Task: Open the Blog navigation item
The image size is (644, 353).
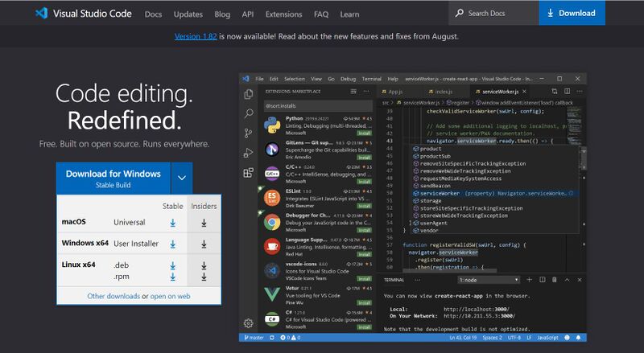Action: (222, 14)
